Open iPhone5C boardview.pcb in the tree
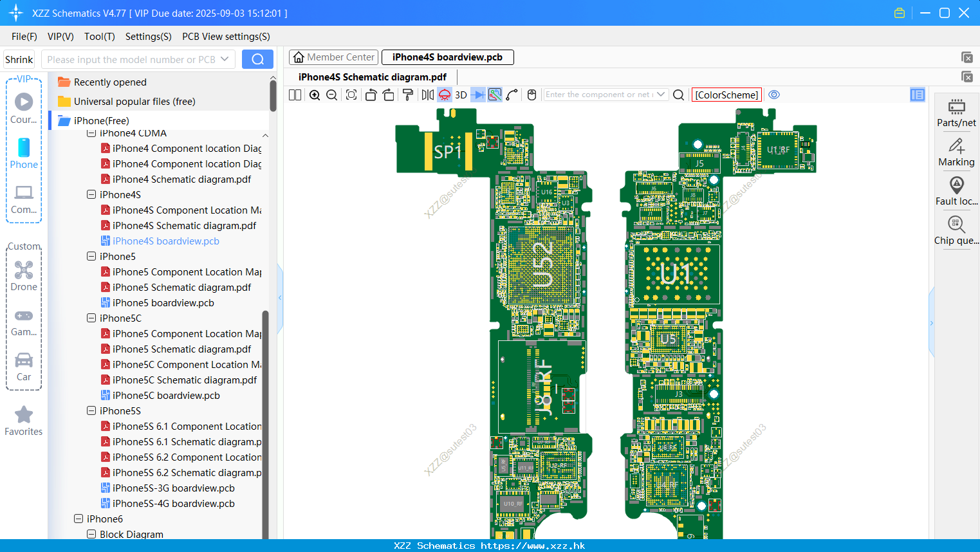The image size is (980, 552). (166, 396)
